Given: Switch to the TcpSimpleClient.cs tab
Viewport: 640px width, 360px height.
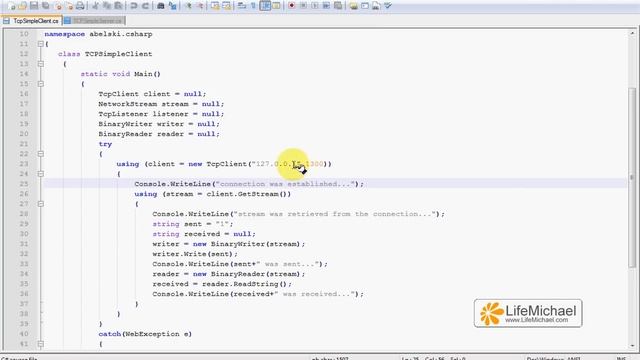Looking at the screenshot, I should (31, 20).
